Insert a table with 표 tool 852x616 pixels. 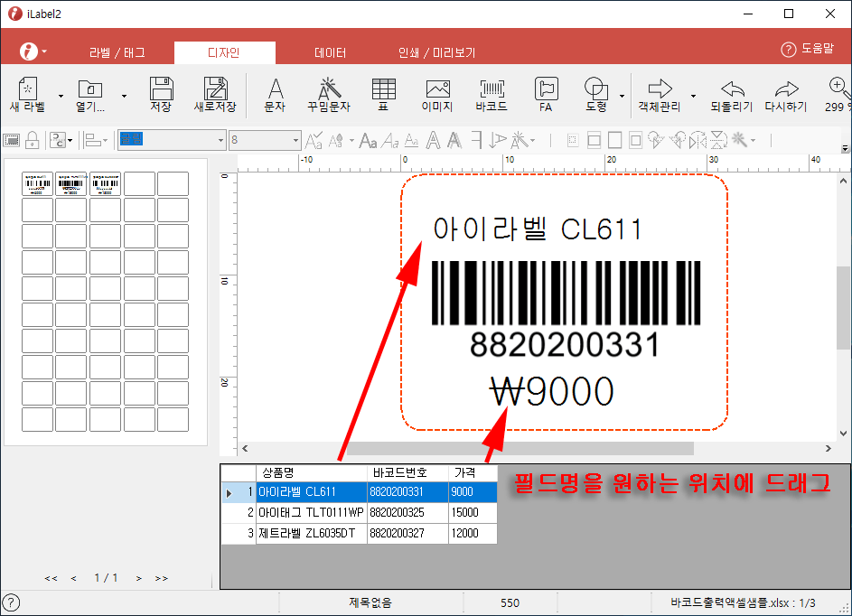pyautogui.click(x=384, y=95)
